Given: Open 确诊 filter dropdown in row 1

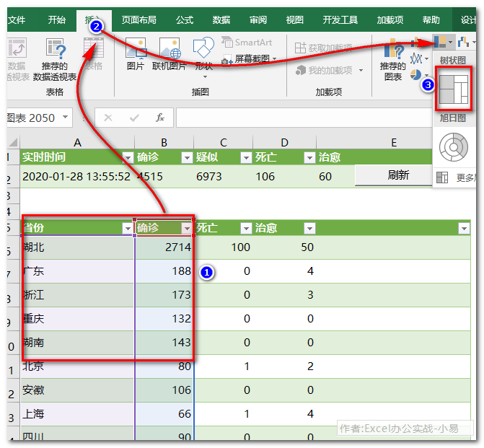Looking at the screenshot, I should click(187, 158).
